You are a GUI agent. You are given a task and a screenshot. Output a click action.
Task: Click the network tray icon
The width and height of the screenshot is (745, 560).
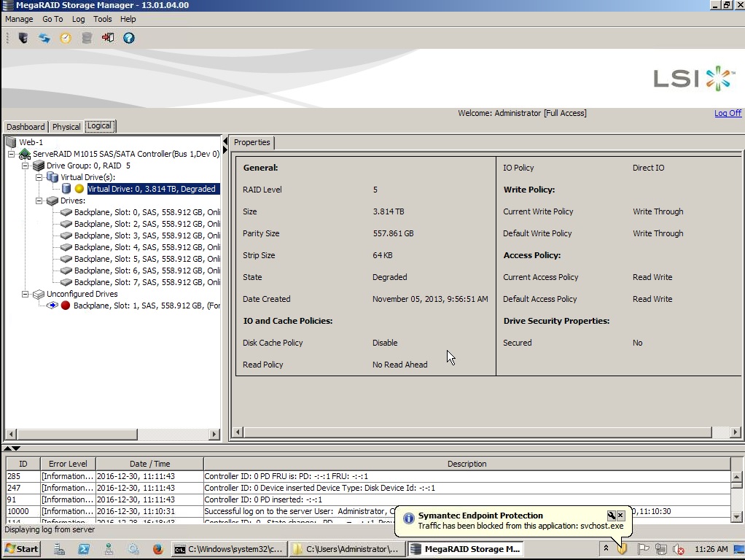pos(660,549)
